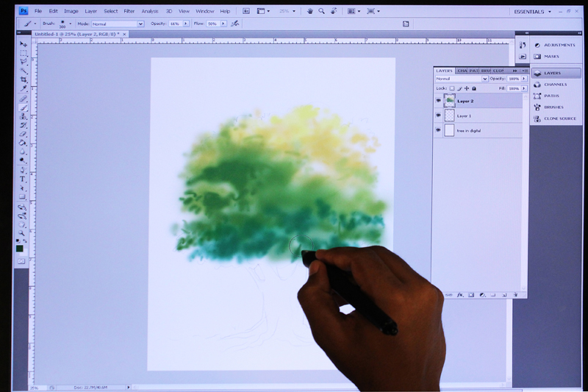Open layer blend mode dropdown
Viewport: 588px width, 392px height.
[x=462, y=79]
